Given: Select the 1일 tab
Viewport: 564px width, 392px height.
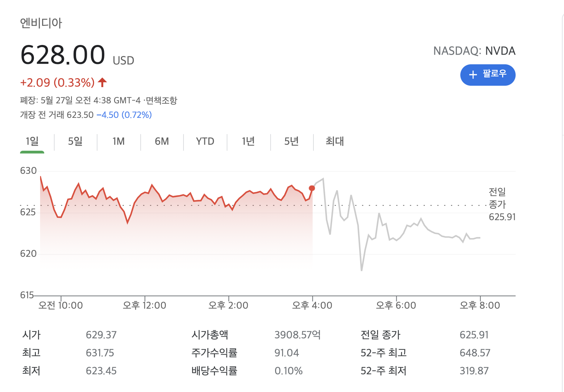Looking at the screenshot, I should (x=32, y=141).
